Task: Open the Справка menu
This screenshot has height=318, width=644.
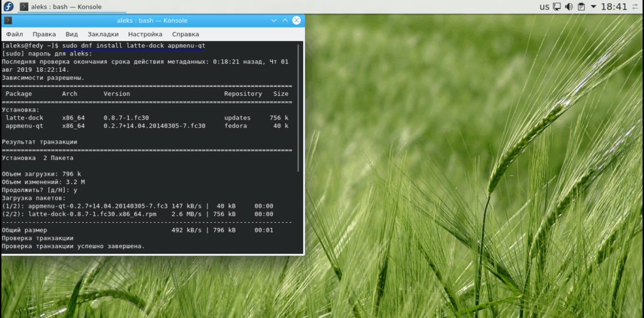Action: 185,34
